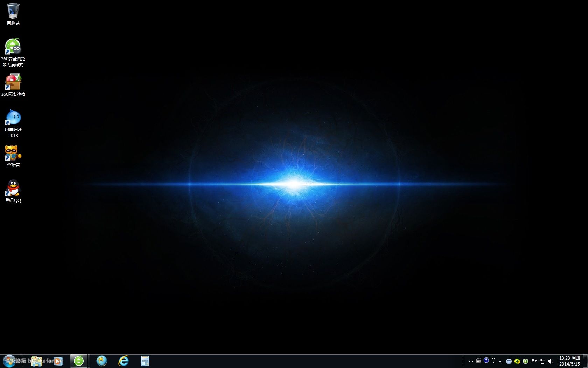The width and height of the screenshot is (588, 368).
Task: Open the clock showing 13:23 周四
Action: tap(569, 361)
